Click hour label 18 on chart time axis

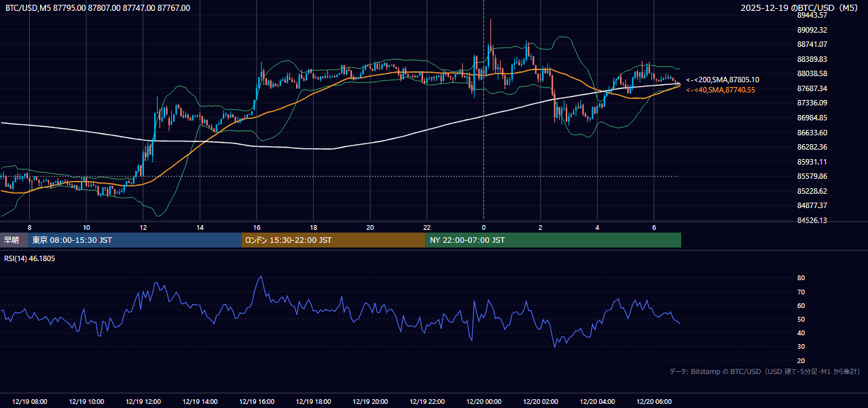tap(313, 227)
